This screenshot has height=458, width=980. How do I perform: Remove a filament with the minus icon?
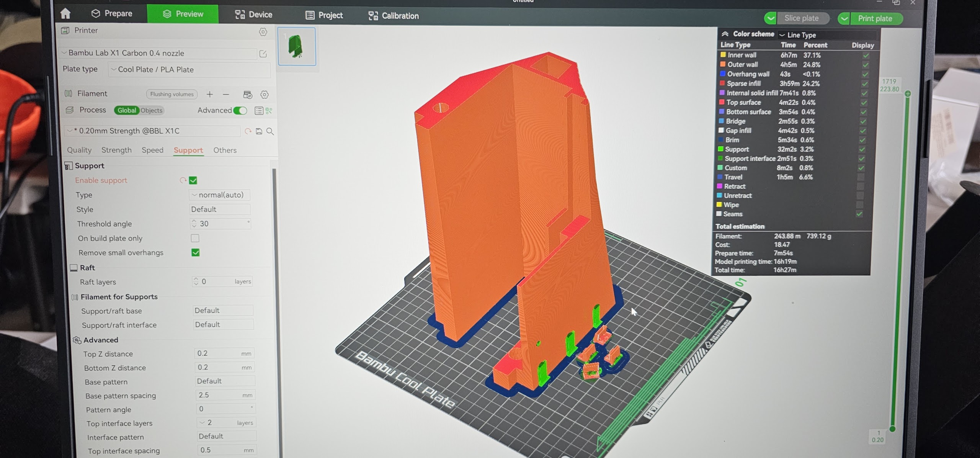[226, 94]
